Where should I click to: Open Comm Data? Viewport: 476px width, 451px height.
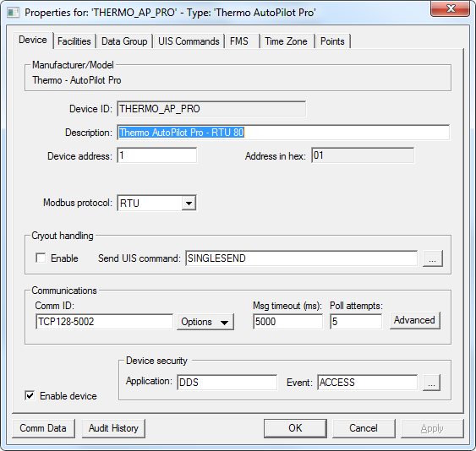pos(43,428)
